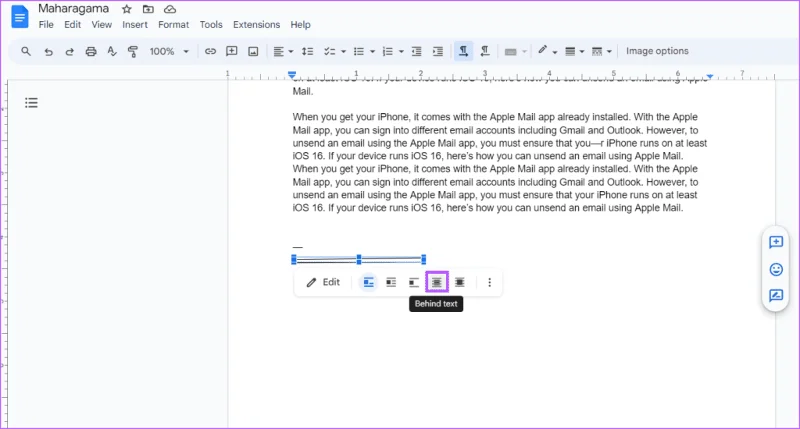Viewport: 800px width, 429px height.
Task: Select the In line wrapping option
Action: [368, 282]
